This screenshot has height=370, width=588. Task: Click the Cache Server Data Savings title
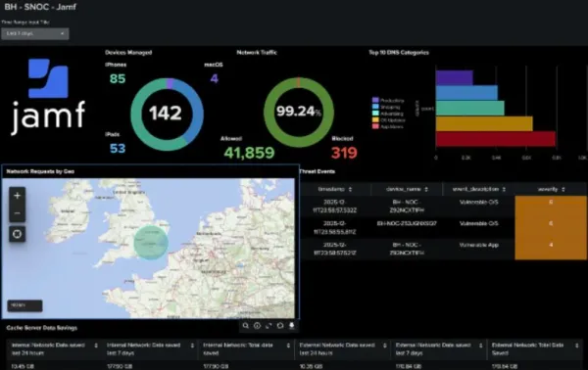pyautogui.click(x=41, y=328)
